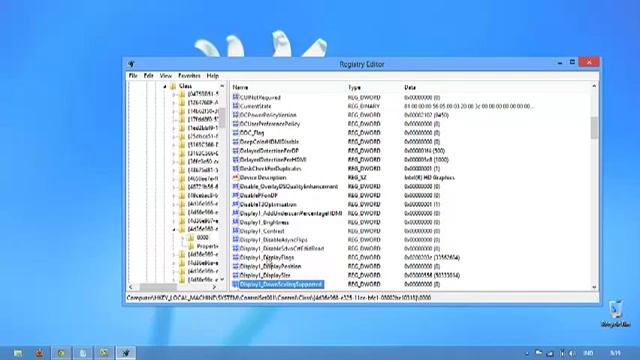Select the 0000 key in the tree
Screen dimensions: 640x360
(202, 238)
